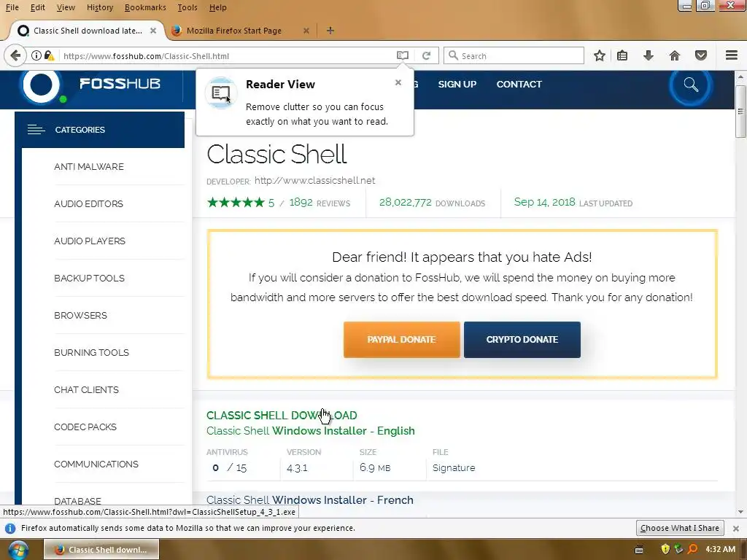747x560 pixels.
Task: Open the History menu
Action: click(100, 7)
